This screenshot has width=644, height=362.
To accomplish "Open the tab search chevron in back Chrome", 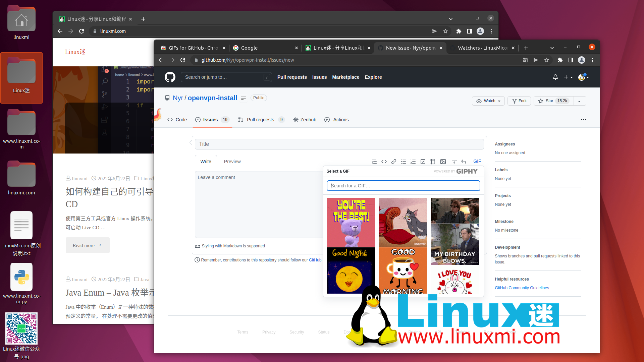I will (451, 19).
